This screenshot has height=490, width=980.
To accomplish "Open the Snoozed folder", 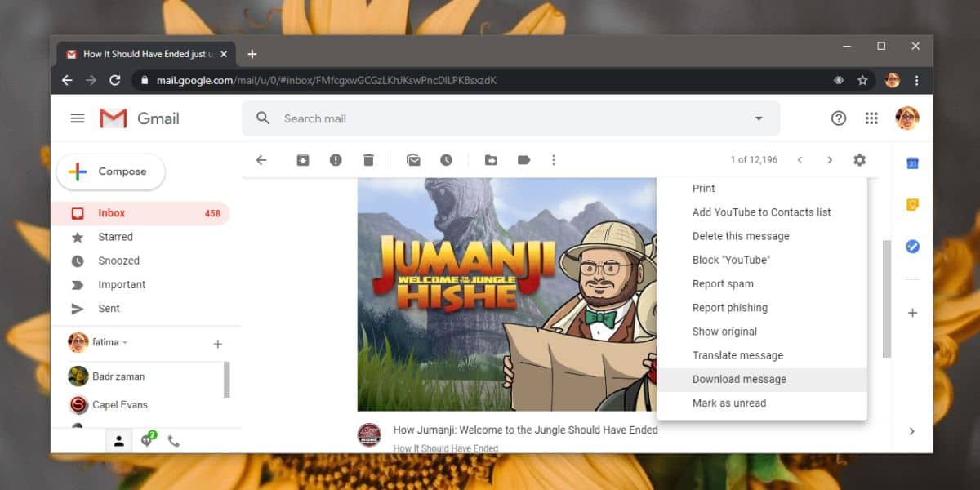I will [x=140, y=261].
